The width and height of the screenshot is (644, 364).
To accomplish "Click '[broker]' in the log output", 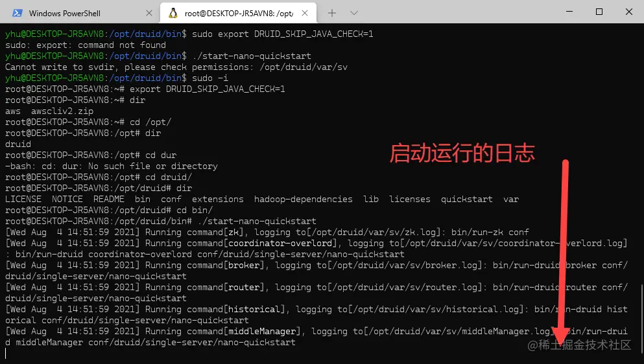I will 244,266.
